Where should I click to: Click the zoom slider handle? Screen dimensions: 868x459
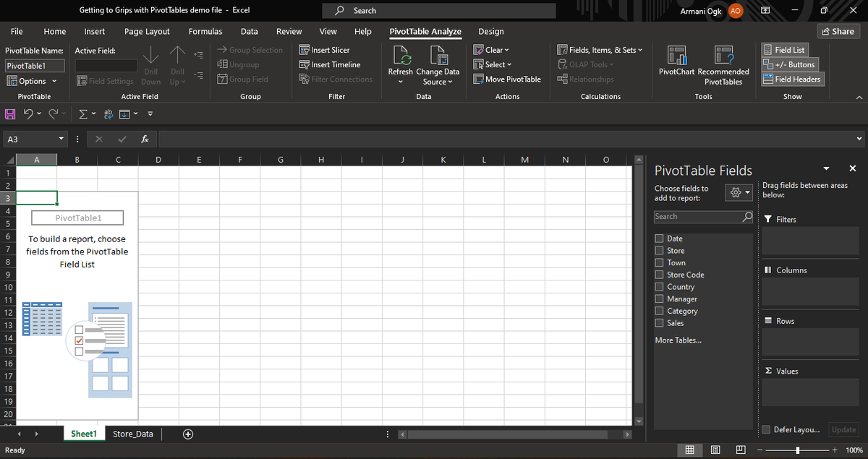(798, 450)
